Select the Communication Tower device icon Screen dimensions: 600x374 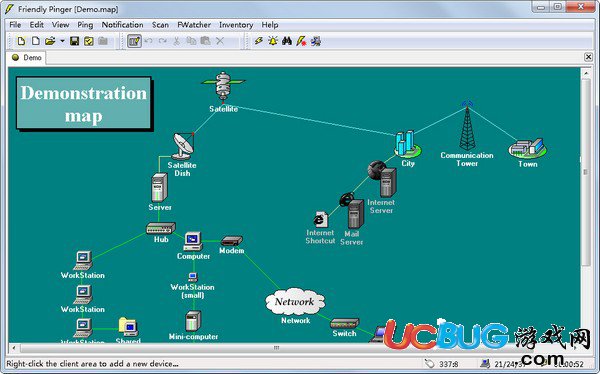point(467,126)
